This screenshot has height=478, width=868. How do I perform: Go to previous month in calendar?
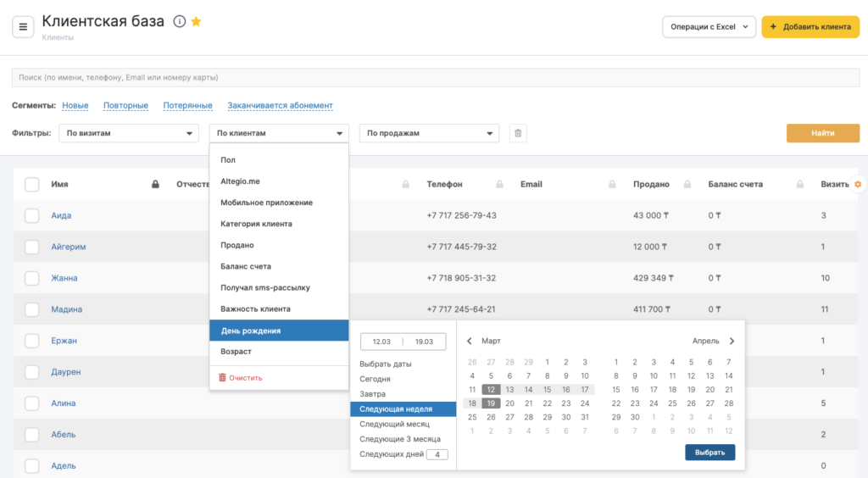pos(470,341)
